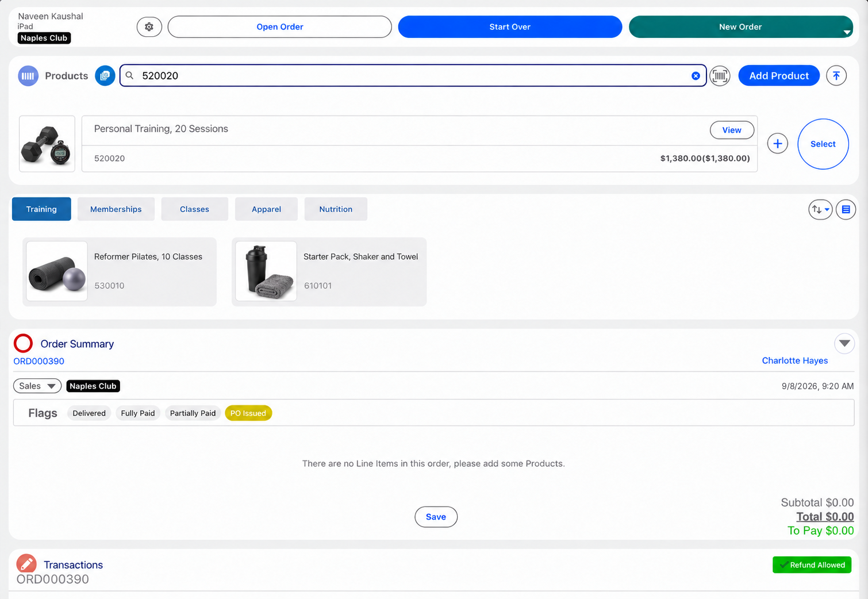Click the Personal Training dumbbell thumbnail
This screenshot has width=868, height=599.
[47, 144]
